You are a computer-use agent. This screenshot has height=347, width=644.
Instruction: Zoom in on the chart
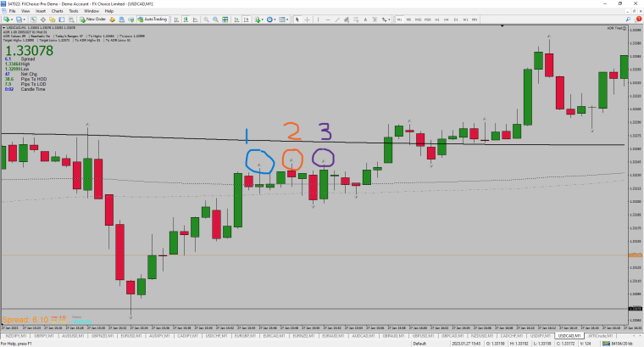pyautogui.click(x=206, y=20)
